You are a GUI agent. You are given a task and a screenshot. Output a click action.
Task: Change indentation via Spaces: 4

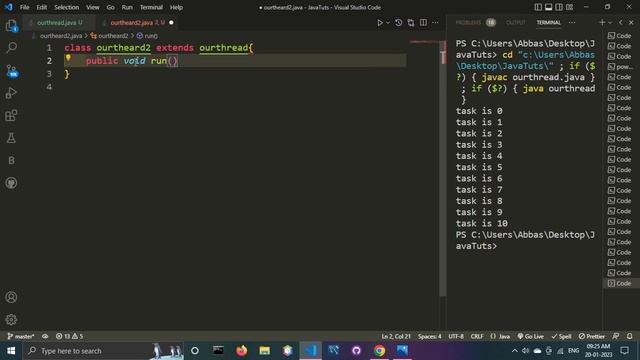point(429,336)
